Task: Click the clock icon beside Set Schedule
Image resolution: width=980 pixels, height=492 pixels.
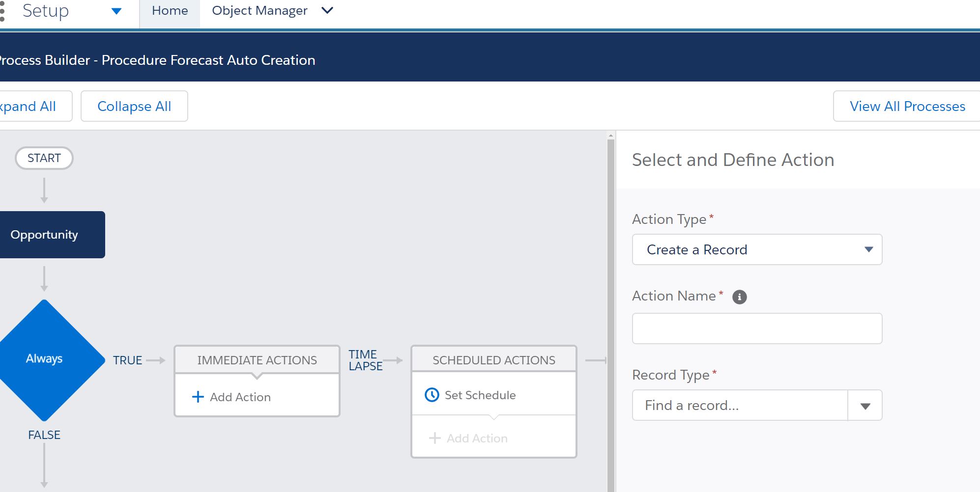Action: [432, 395]
